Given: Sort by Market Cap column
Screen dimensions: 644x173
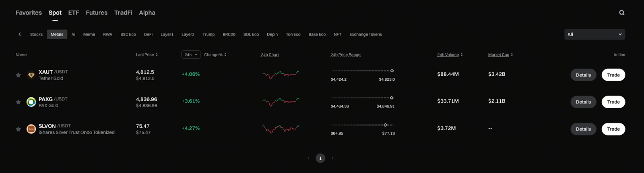Looking at the screenshot, I should click(x=512, y=55).
